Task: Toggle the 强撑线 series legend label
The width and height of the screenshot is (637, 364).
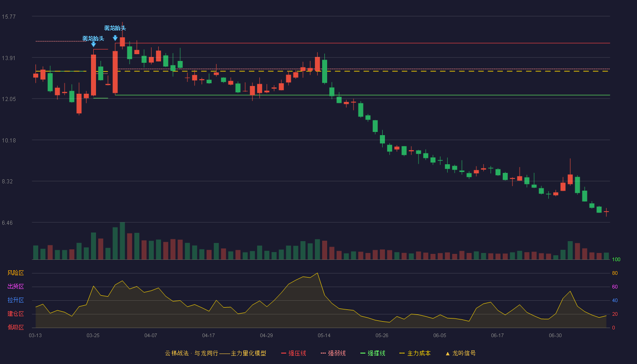Action: (x=376, y=354)
